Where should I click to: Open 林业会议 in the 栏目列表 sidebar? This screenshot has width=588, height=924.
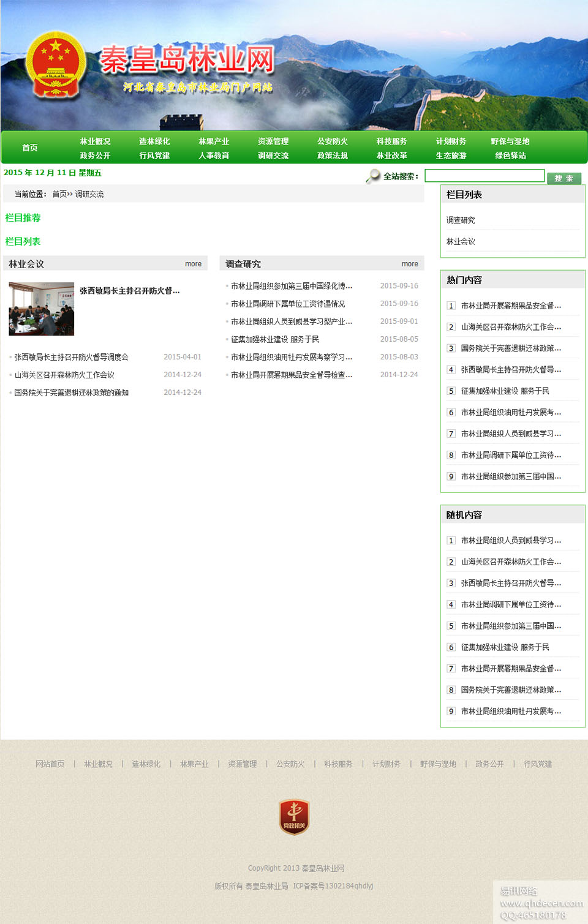(x=461, y=242)
